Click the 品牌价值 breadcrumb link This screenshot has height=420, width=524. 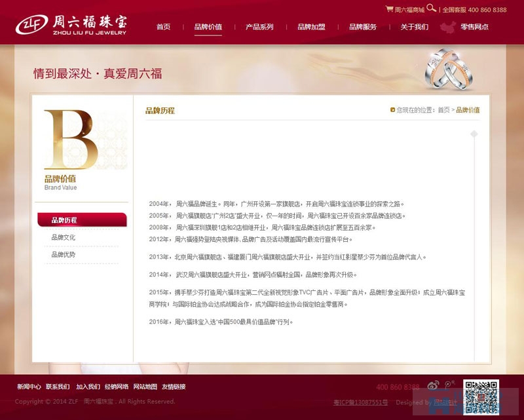click(468, 109)
